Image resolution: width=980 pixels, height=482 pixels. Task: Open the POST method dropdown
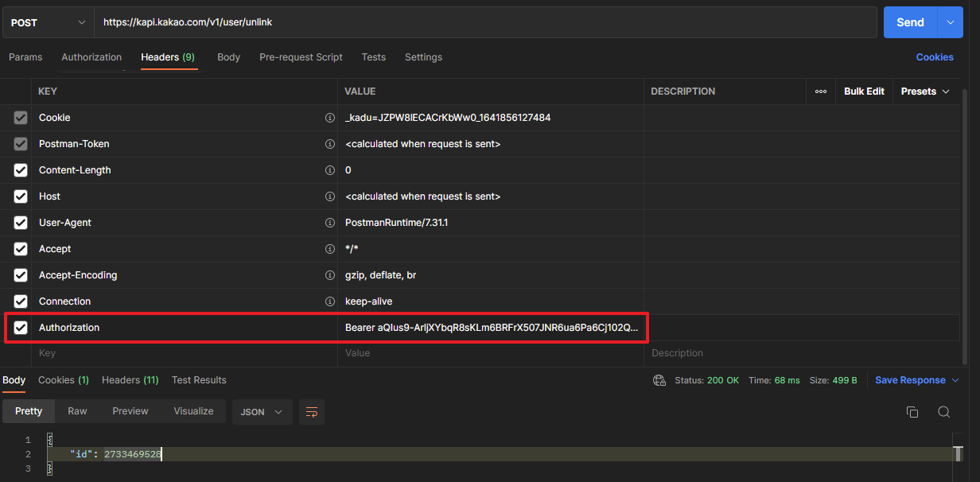point(48,22)
